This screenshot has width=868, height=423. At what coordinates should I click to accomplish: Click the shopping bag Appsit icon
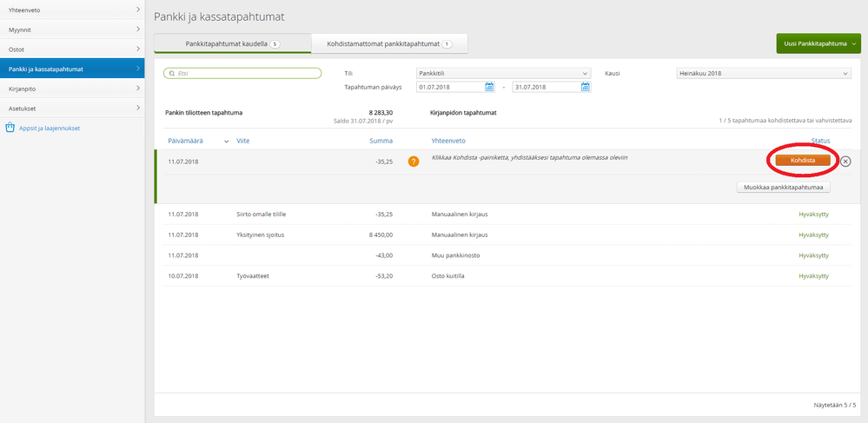point(10,128)
